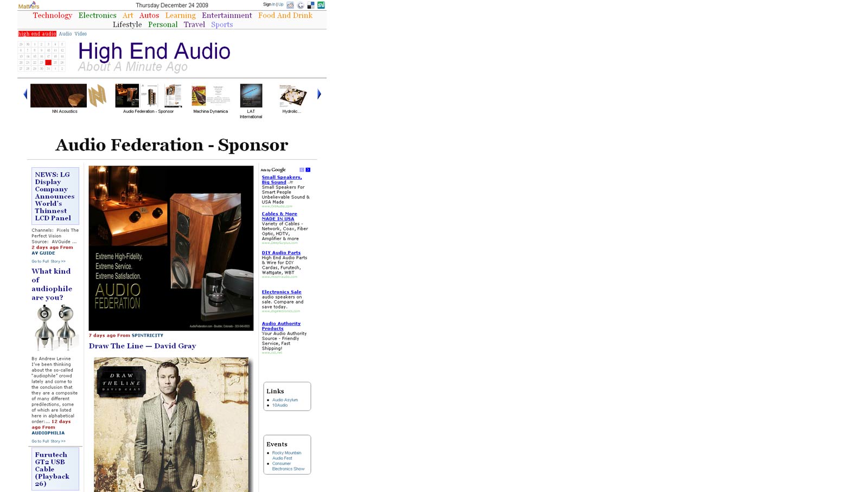Image resolution: width=868 pixels, height=492 pixels.
Task: Share the page on StumbleUpon
Action: point(321,5)
